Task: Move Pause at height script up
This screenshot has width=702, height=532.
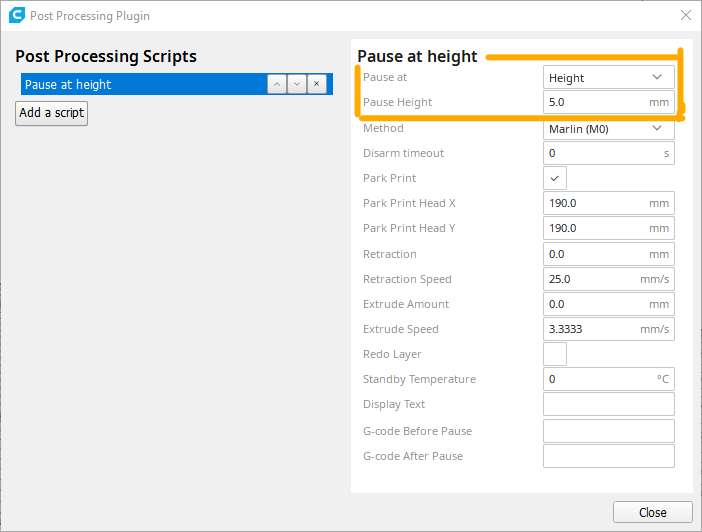Action: click(x=277, y=84)
